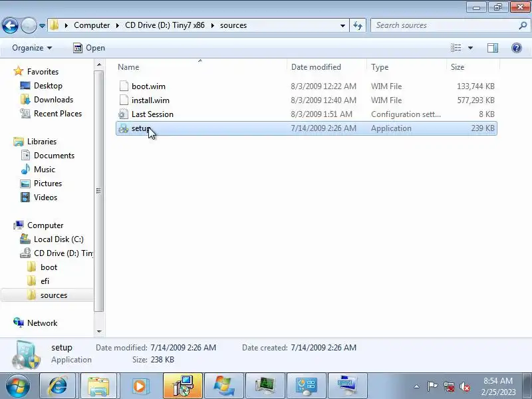Select the boot.wim file icon
This screenshot has width=532, height=399.
124,86
